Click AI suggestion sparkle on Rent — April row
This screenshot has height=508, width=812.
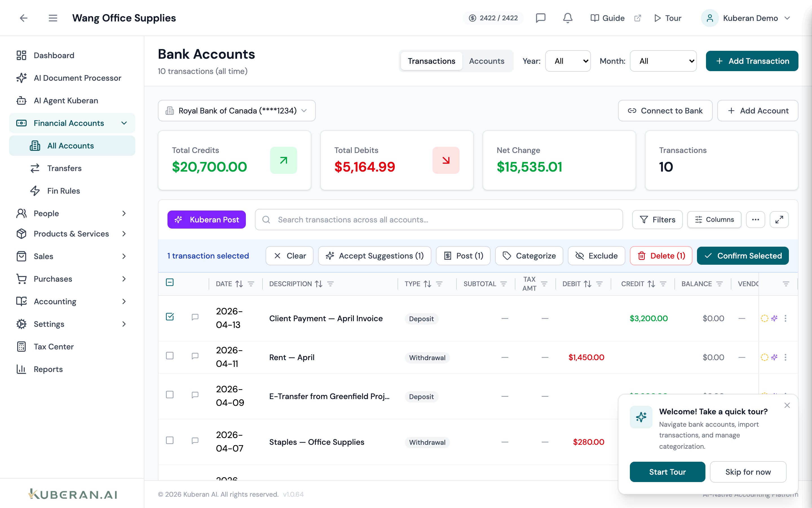click(775, 357)
